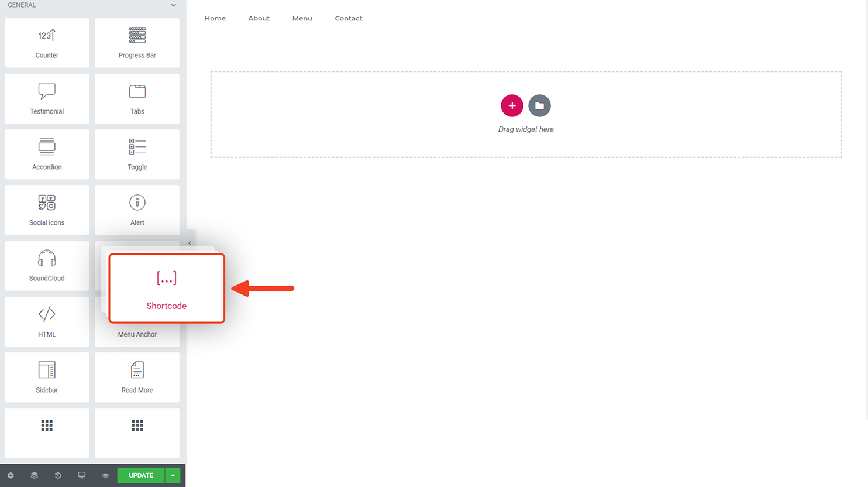The height and width of the screenshot is (487, 868).
Task: Open the Home menu item
Action: 215,18
